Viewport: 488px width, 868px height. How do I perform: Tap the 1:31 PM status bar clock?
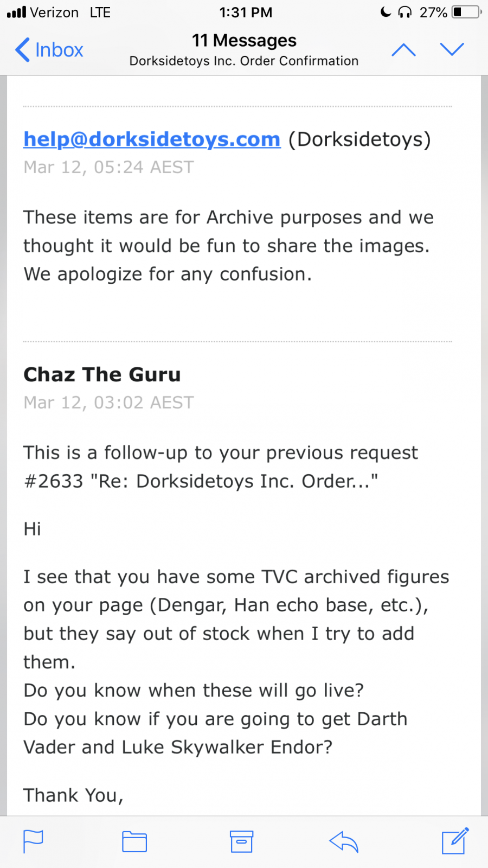246,12
